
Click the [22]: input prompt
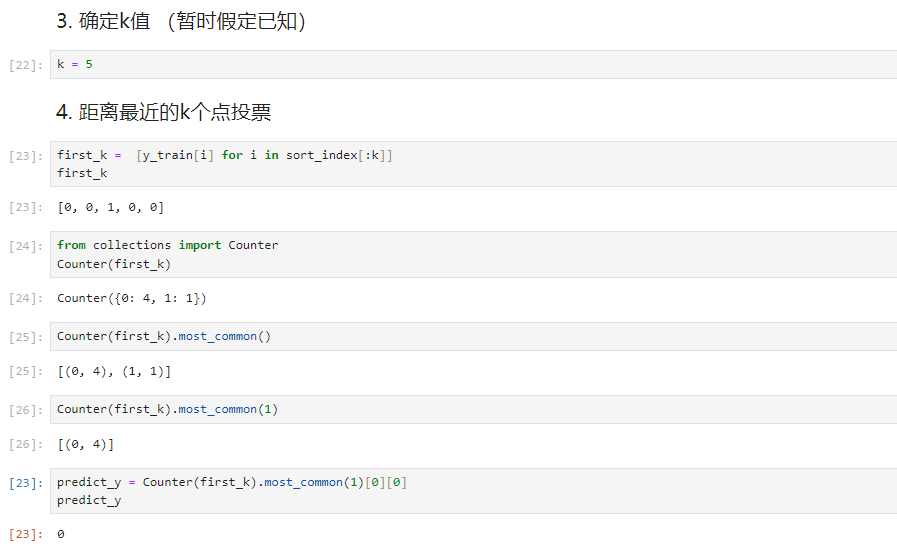(26, 65)
